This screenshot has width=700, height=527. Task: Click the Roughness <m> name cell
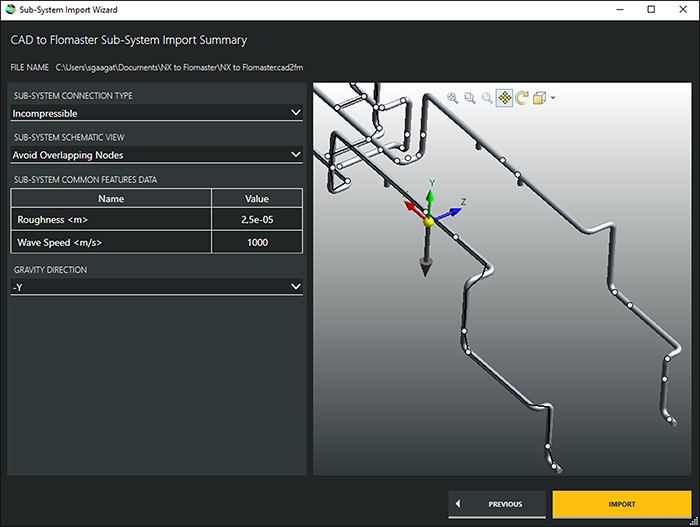(x=111, y=219)
